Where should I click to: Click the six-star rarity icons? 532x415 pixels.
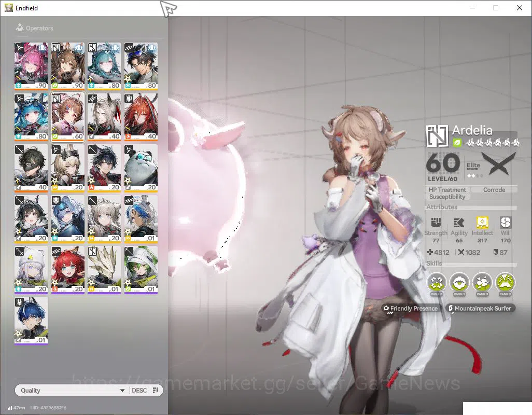pos(492,143)
